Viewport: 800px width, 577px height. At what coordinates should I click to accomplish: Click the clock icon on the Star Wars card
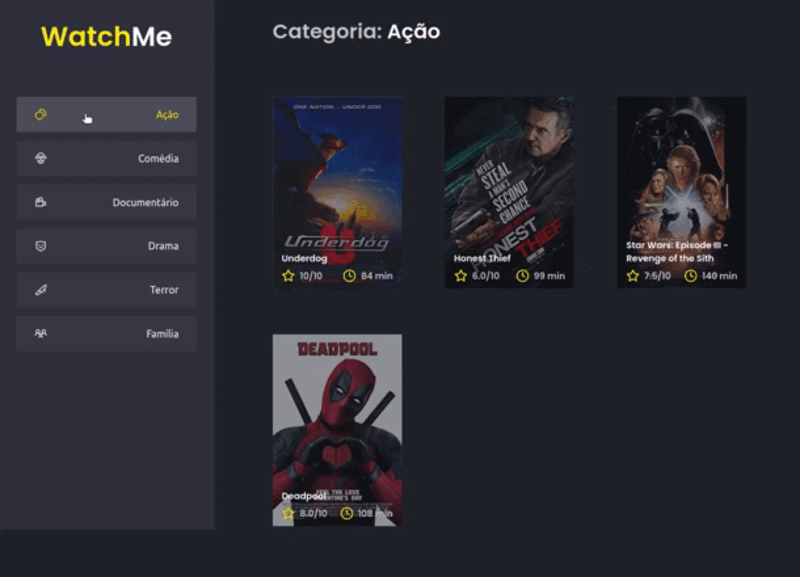690,276
